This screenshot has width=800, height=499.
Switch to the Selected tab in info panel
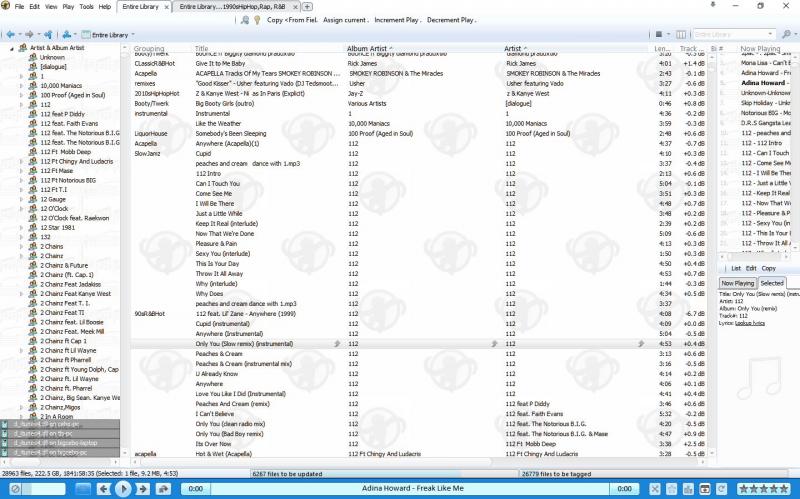(771, 283)
